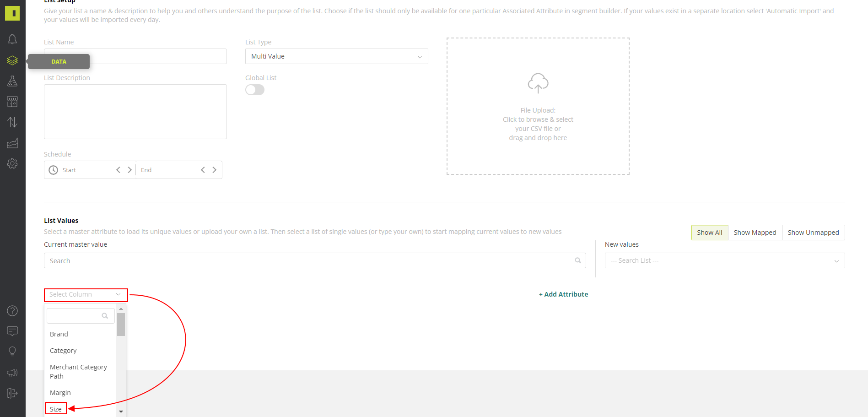Step End date forward with right chevron
This screenshot has height=417, width=868.
pyautogui.click(x=214, y=170)
